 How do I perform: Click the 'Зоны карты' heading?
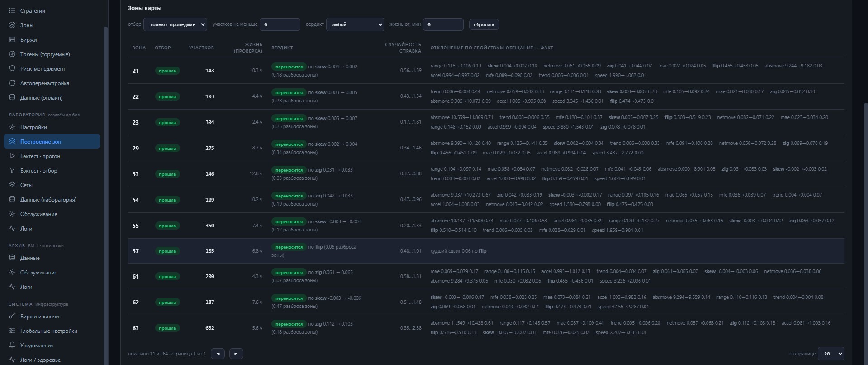point(144,8)
